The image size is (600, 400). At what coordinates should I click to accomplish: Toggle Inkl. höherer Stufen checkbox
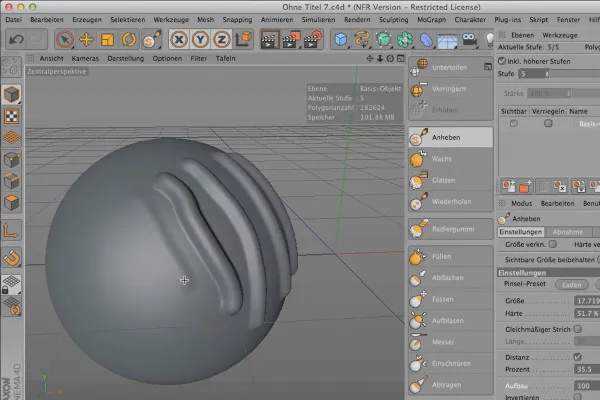pyautogui.click(x=502, y=61)
